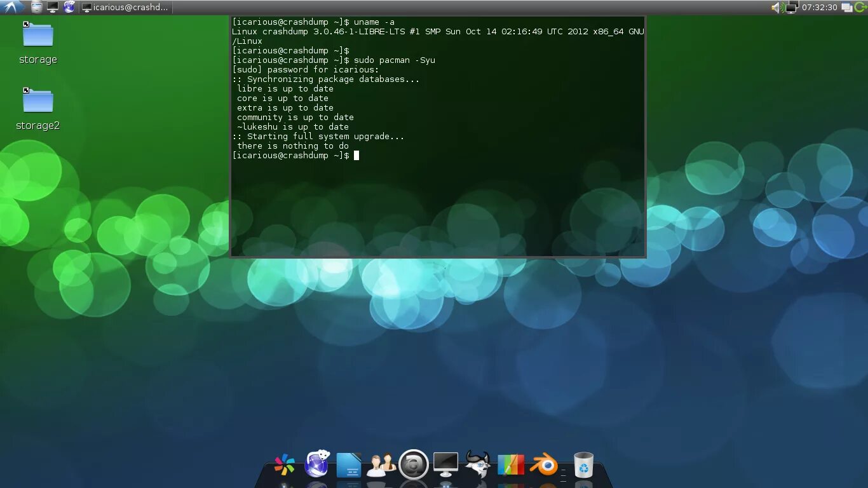The height and width of the screenshot is (488, 868).
Task: Open the monitor terminal icon in dock
Action: [445, 464]
